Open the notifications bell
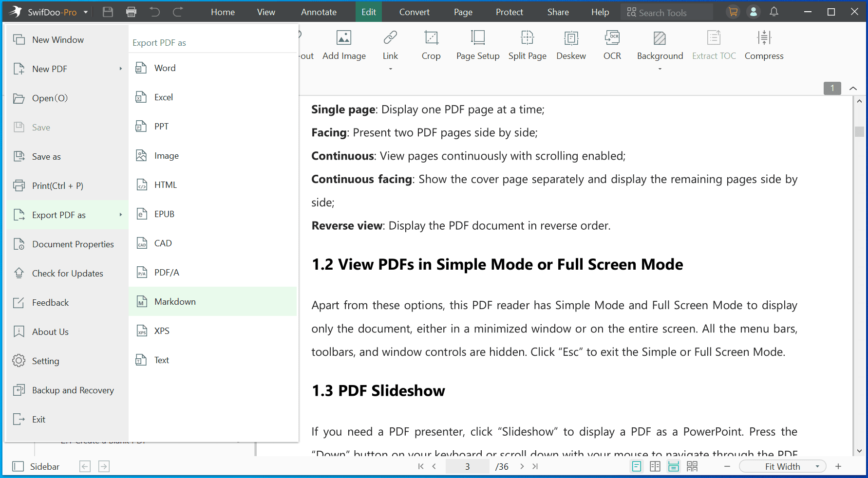 click(x=774, y=12)
